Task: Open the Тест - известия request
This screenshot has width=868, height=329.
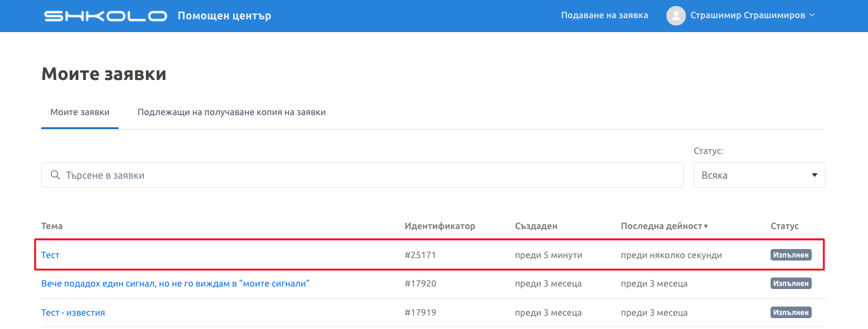Action: tap(73, 313)
